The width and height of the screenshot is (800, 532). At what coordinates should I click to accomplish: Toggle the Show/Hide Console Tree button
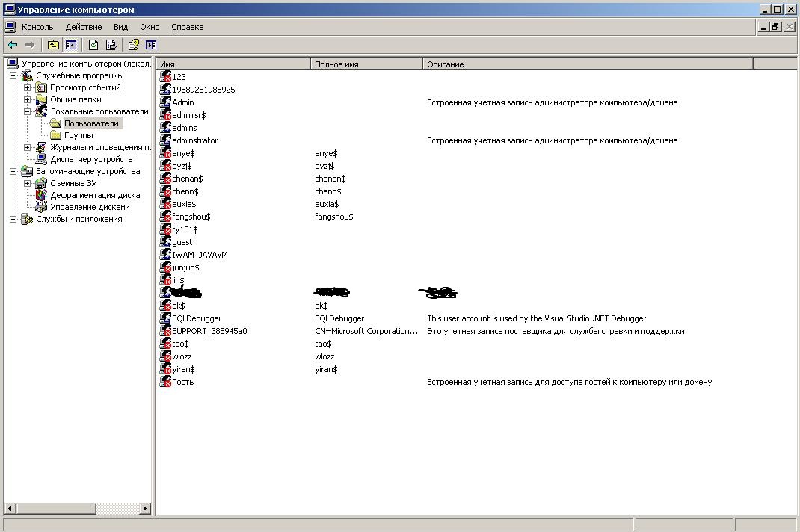[x=70, y=45]
